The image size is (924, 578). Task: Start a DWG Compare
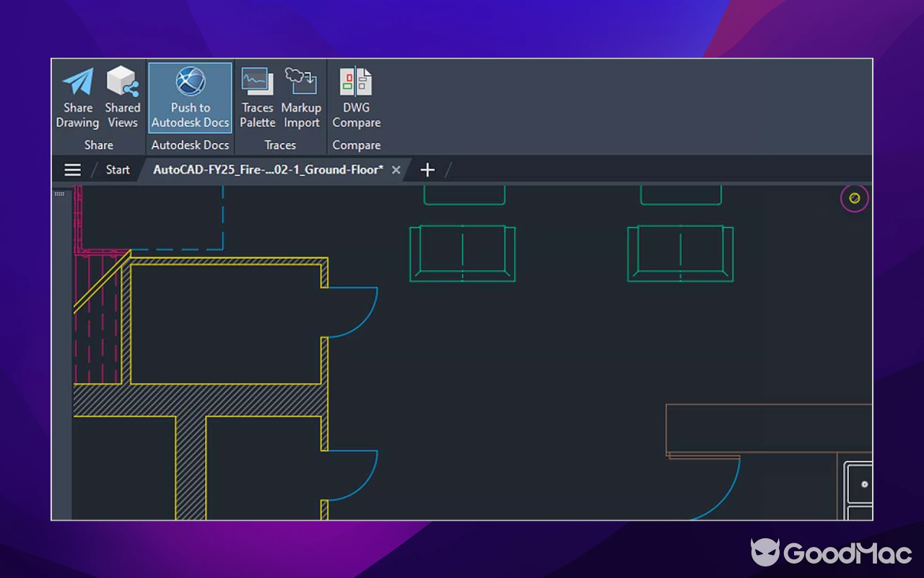[356, 98]
